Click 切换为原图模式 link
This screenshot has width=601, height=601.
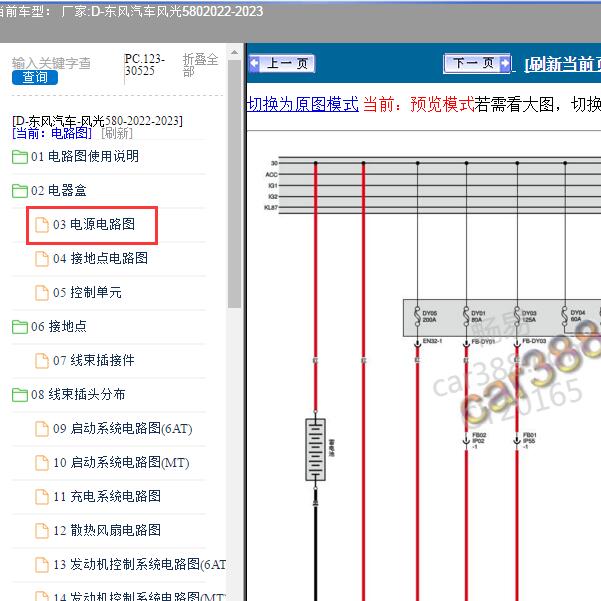tap(303, 104)
